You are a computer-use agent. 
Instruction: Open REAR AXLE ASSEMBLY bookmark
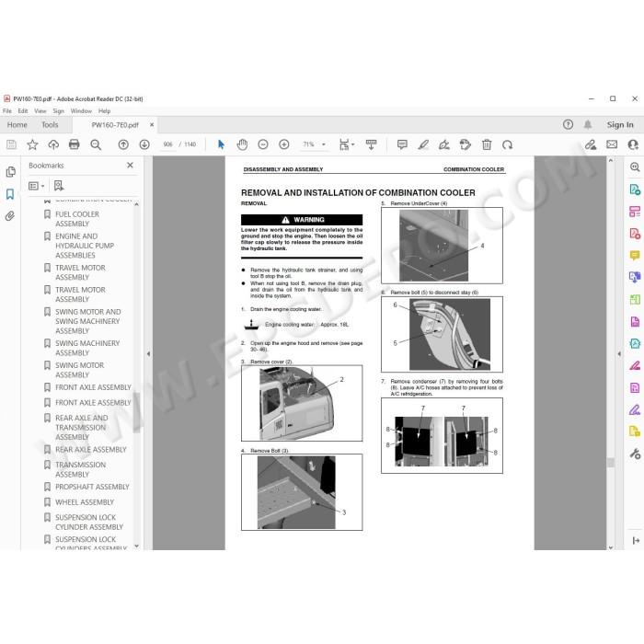tap(91, 449)
